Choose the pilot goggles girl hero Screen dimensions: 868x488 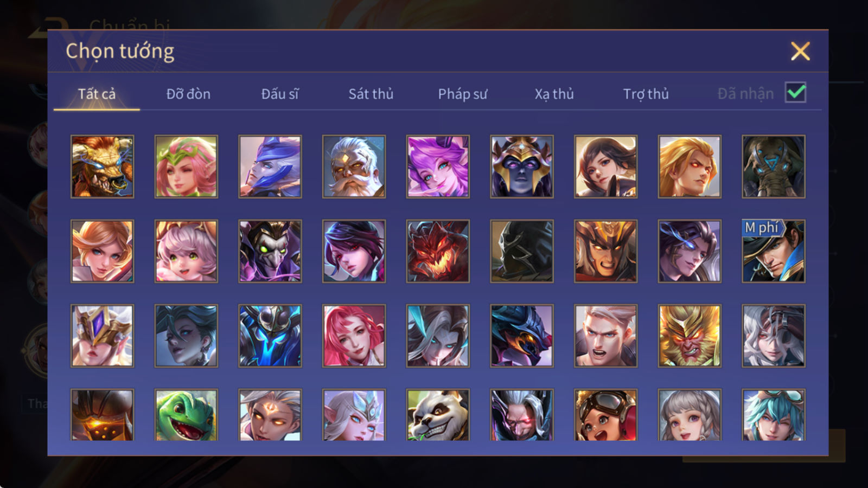pyautogui.click(x=605, y=415)
